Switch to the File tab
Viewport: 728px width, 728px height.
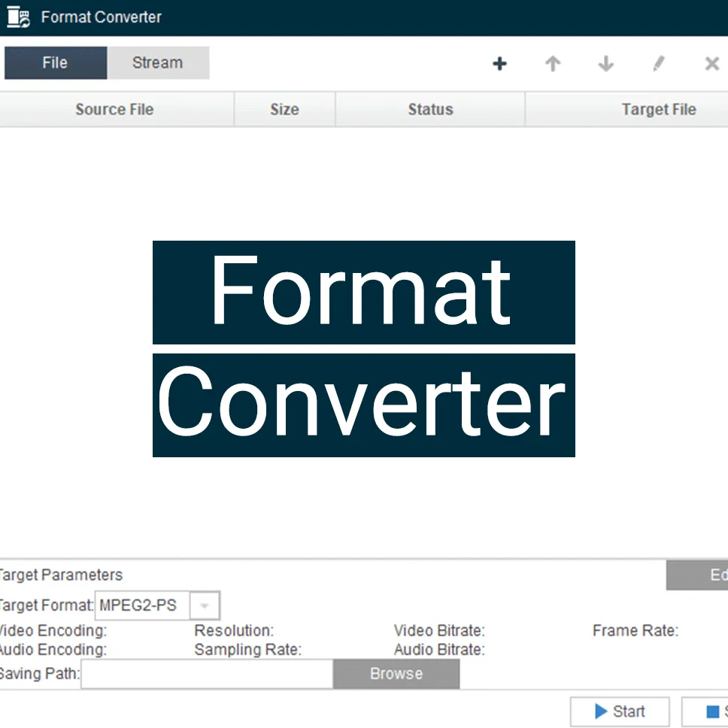click(55, 63)
